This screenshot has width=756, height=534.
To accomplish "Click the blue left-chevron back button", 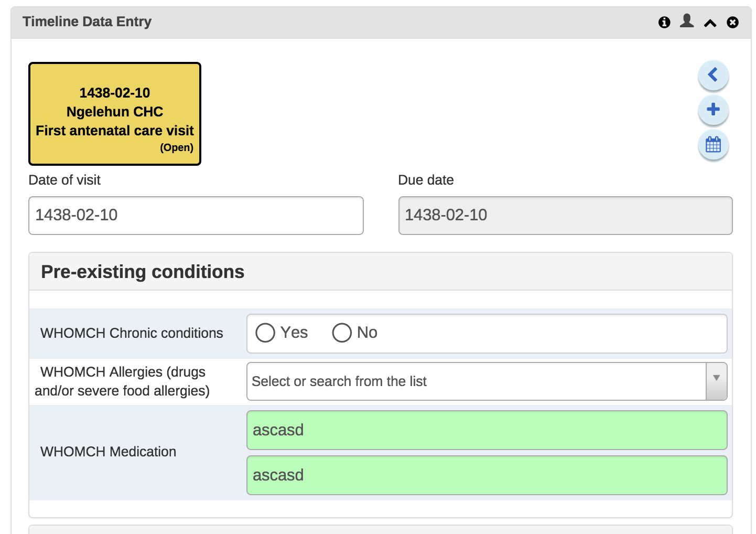I will [713, 75].
